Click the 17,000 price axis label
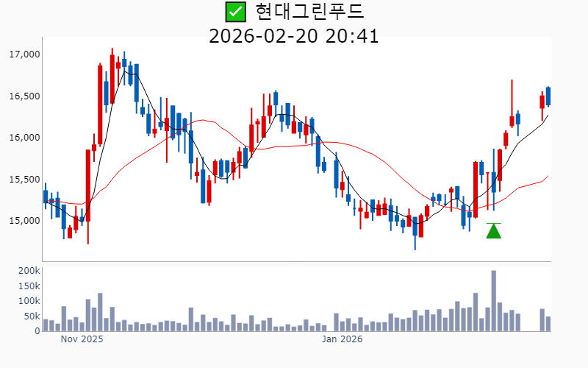 [x=24, y=54]
